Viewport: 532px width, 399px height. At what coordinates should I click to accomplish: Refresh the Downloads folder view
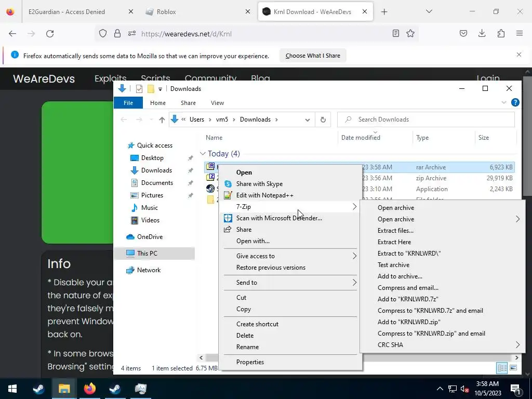click(x=323, y=119)
